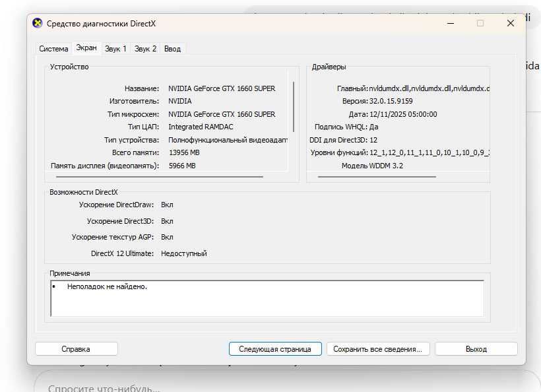Open the Звук 2 tab
This screenshot has width=541, height=392.
tap(145, 49)
